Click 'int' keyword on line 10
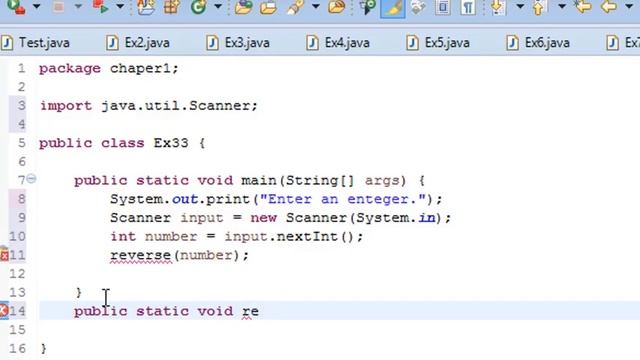Image resolution: width=640 pixels, height=360 pixels. tap(123, 237)
